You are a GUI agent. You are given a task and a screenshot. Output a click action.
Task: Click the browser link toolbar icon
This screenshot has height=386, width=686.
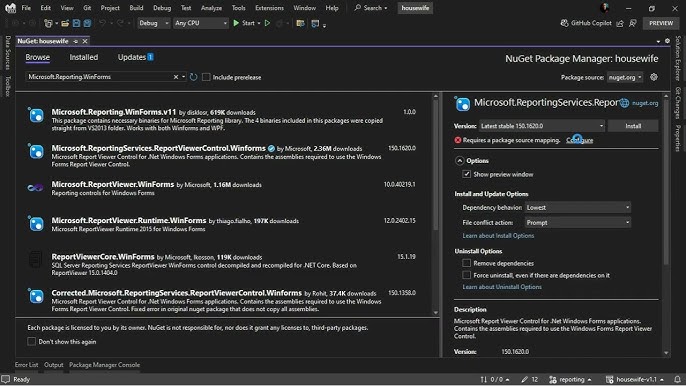point(300,23)
